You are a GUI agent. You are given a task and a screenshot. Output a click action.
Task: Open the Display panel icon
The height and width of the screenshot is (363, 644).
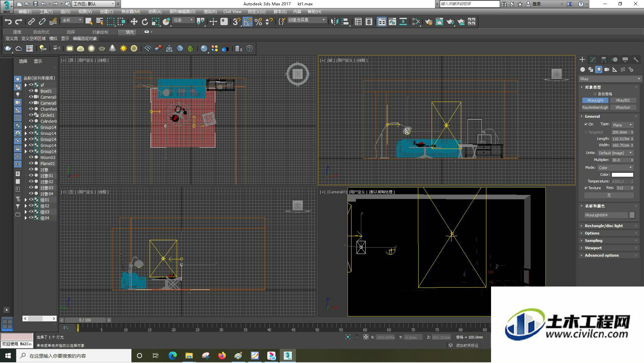625,59
